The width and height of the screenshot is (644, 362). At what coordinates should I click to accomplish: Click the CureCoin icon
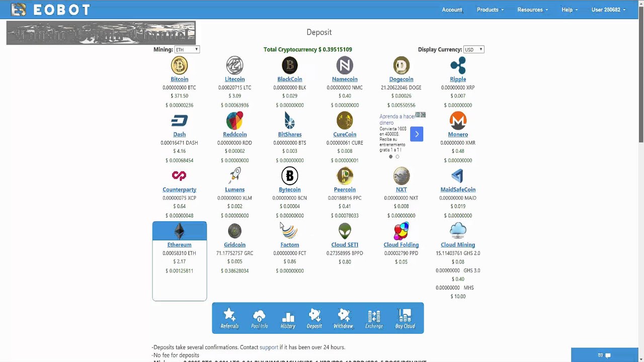345,121
